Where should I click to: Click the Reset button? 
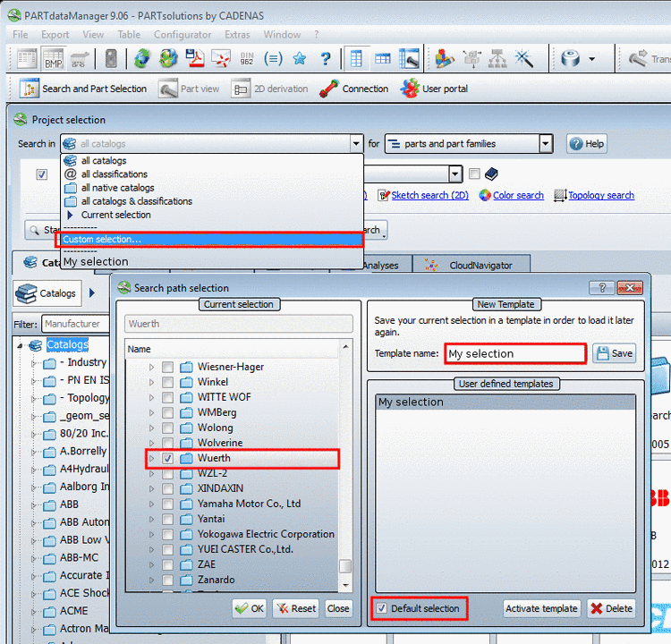click(296, 608)
